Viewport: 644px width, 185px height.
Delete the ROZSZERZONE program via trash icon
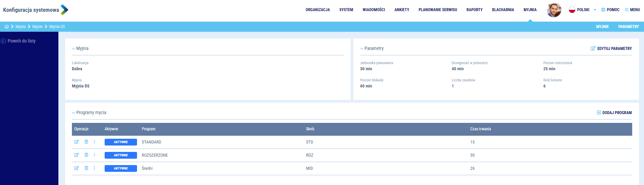86,155
